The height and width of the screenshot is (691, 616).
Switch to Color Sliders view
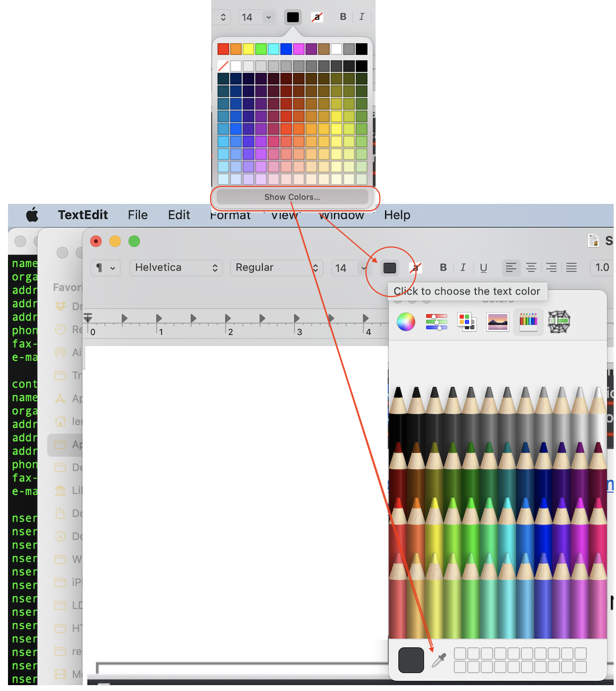(436, 322)
